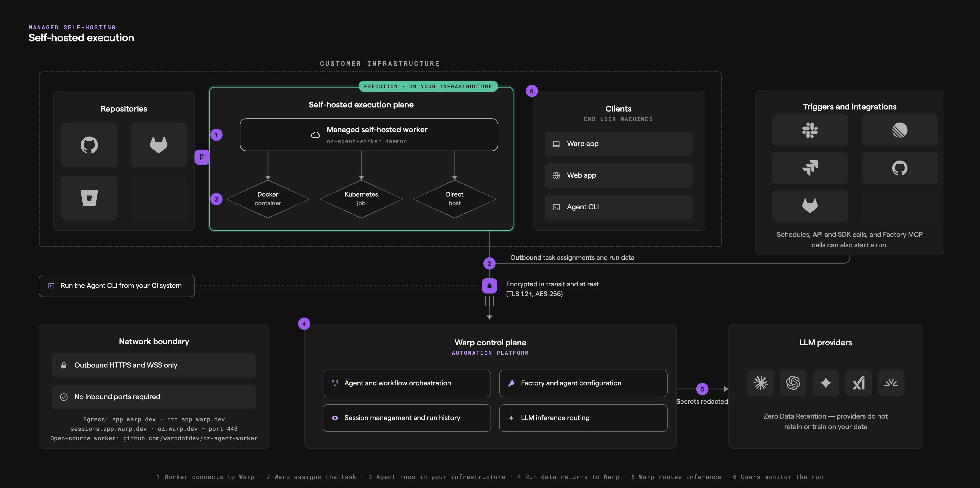Click the GitHub logo under Repositories
Image resolution: width=980 pixels, height=488 pixels.
point(89,145)
